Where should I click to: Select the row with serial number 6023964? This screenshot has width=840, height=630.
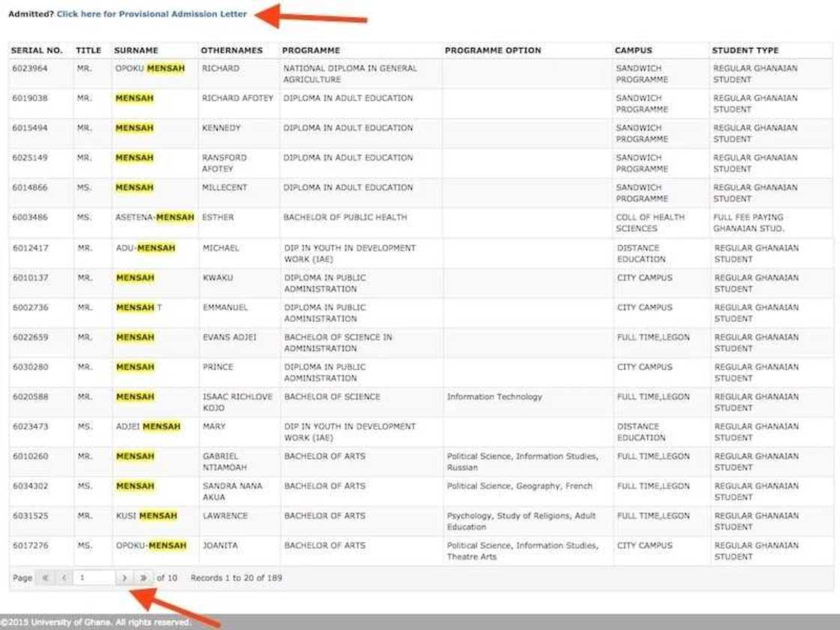(30, 68)
